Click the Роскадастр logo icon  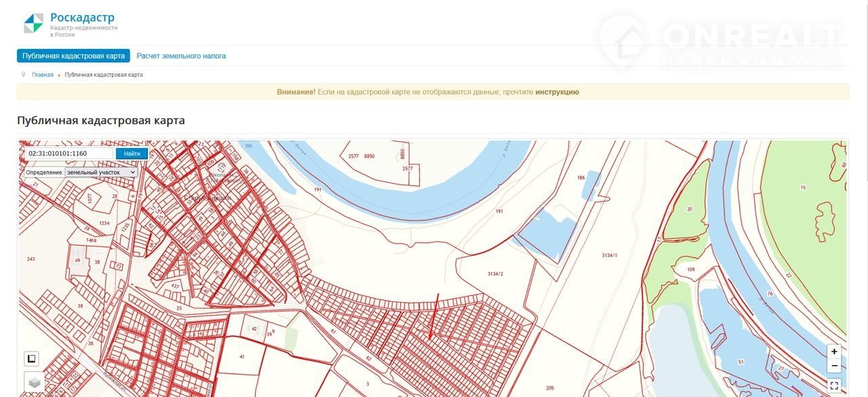click(33, 23)
